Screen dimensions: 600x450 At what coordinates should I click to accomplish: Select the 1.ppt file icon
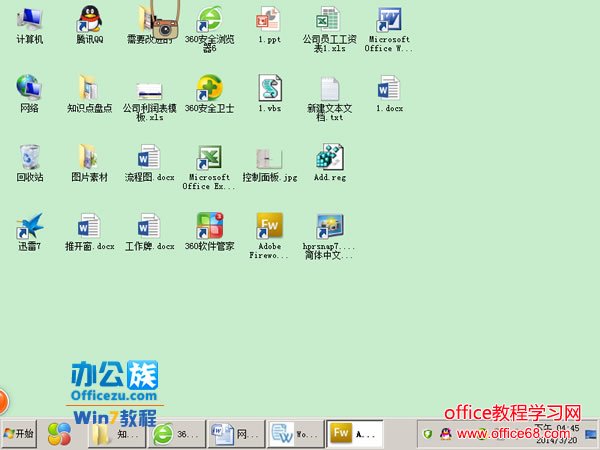pyautogui.click(x=269, y=25)
